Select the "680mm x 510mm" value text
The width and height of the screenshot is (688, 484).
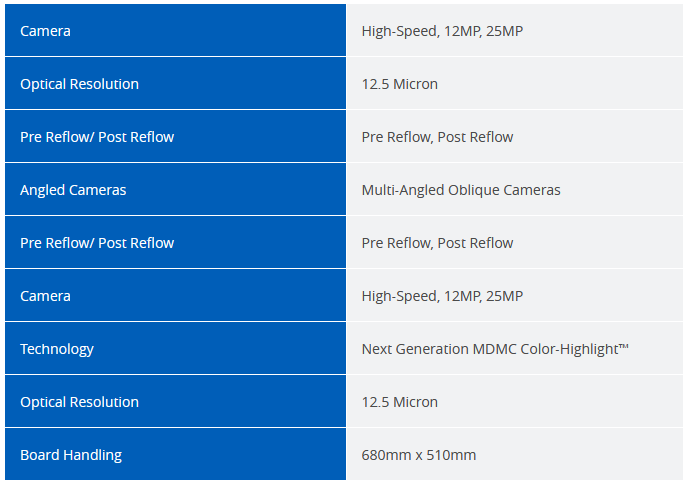tap(419, 455)
